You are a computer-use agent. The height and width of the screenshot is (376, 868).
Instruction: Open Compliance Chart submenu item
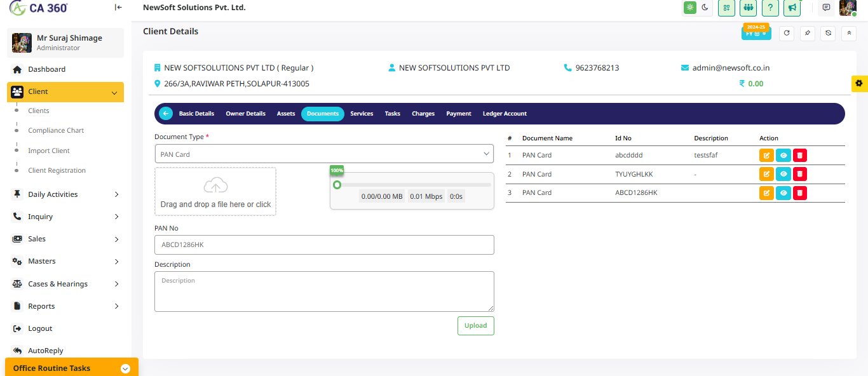pos(56,130)
